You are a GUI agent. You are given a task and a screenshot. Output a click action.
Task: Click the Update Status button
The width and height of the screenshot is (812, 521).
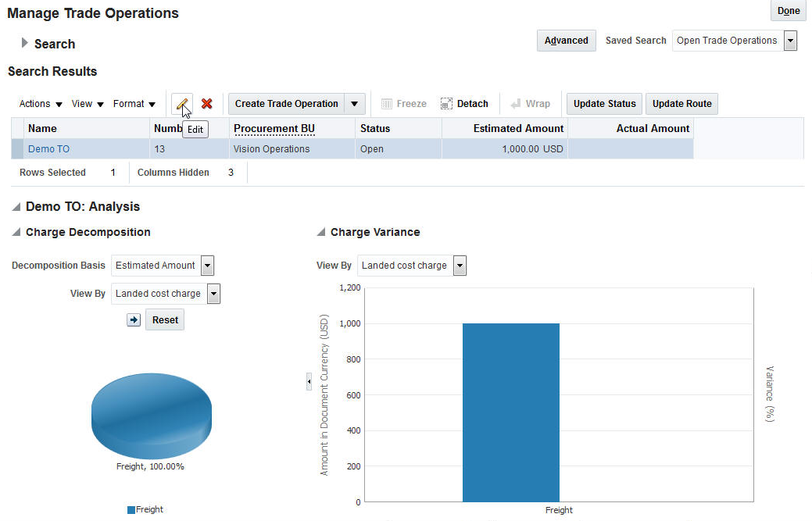604,104
